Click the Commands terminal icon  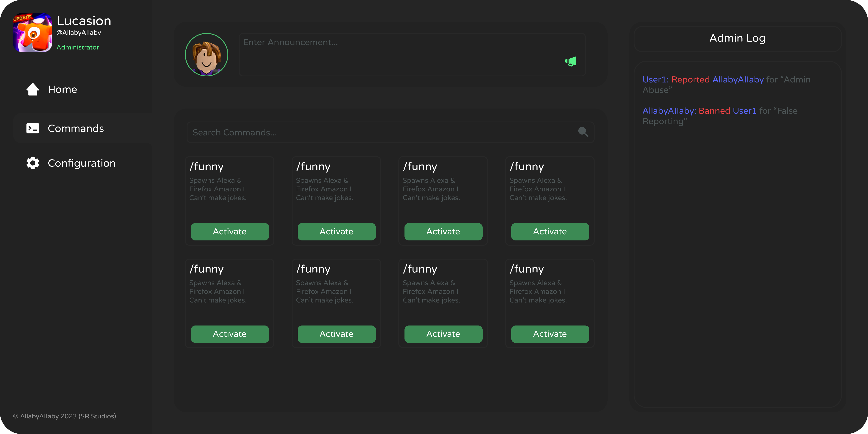click(33, 128)
